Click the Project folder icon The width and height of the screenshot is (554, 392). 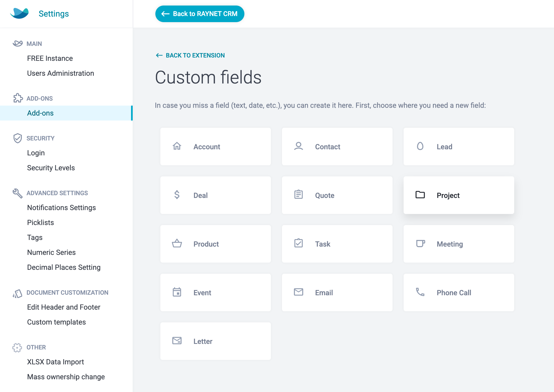(420, 195)
